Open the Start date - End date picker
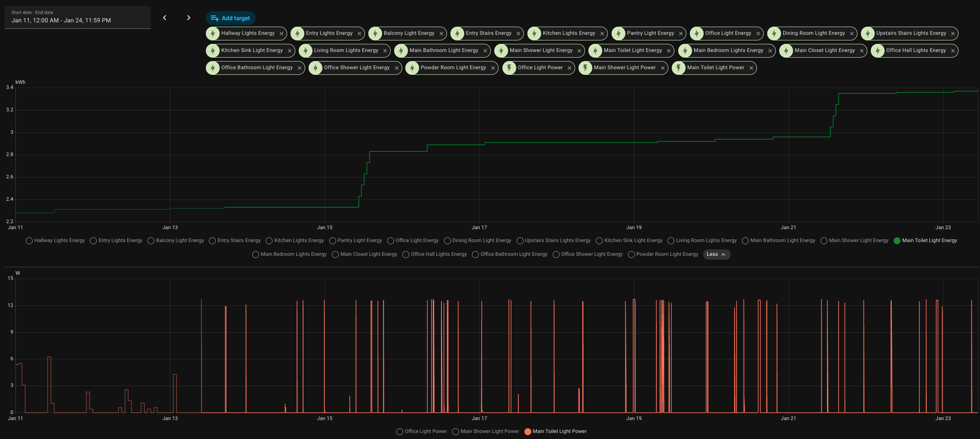This screenshot has height=439, width=980. [78, 17]
